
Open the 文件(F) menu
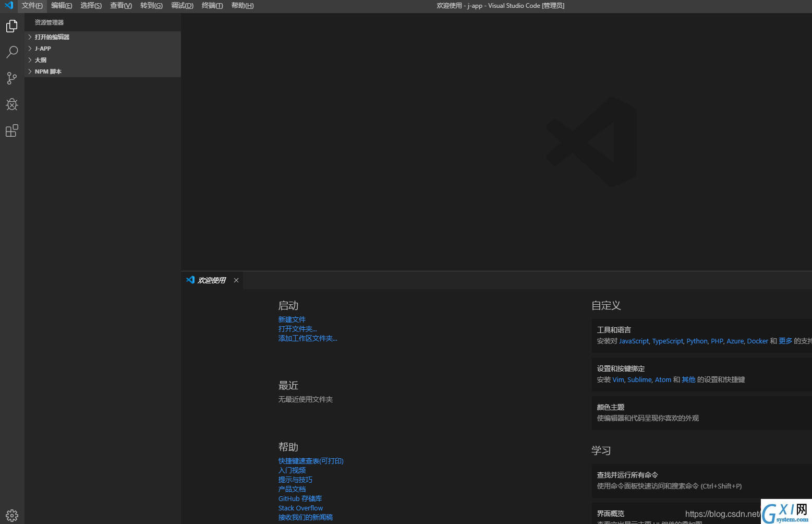click(x=32, y=6)
